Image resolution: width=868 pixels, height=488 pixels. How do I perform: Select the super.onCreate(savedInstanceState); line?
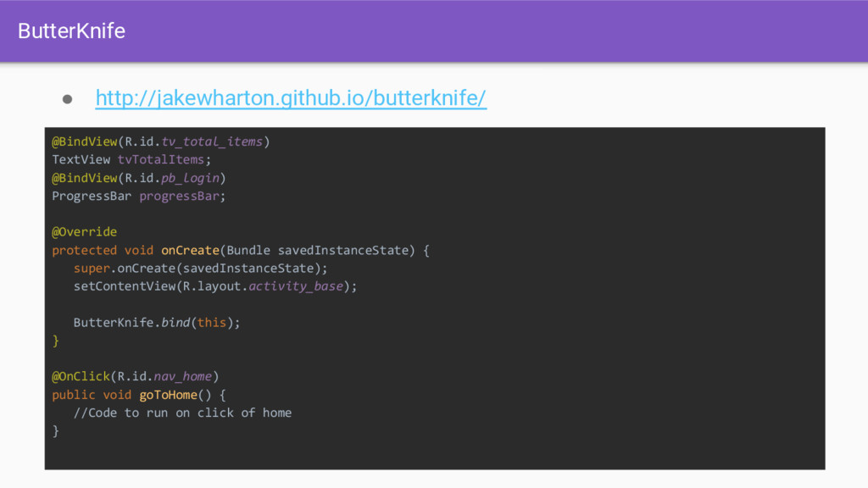(200, 269)
